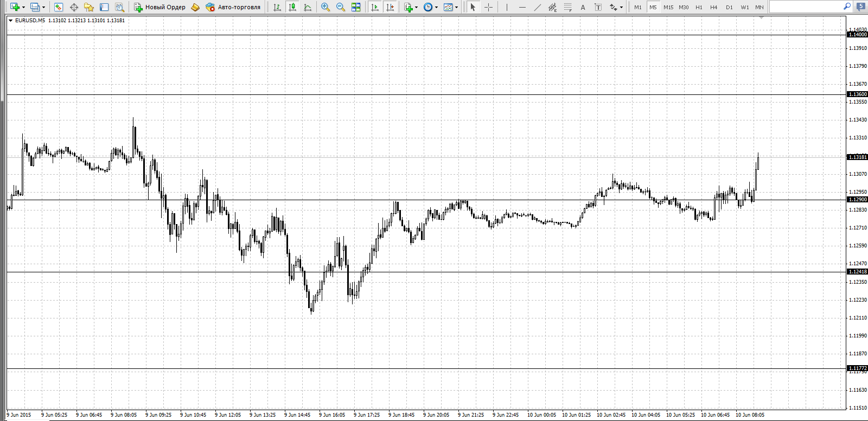Click the current price label 1.13181
This screenshot has width=868, height=421.
coord(857,157)
